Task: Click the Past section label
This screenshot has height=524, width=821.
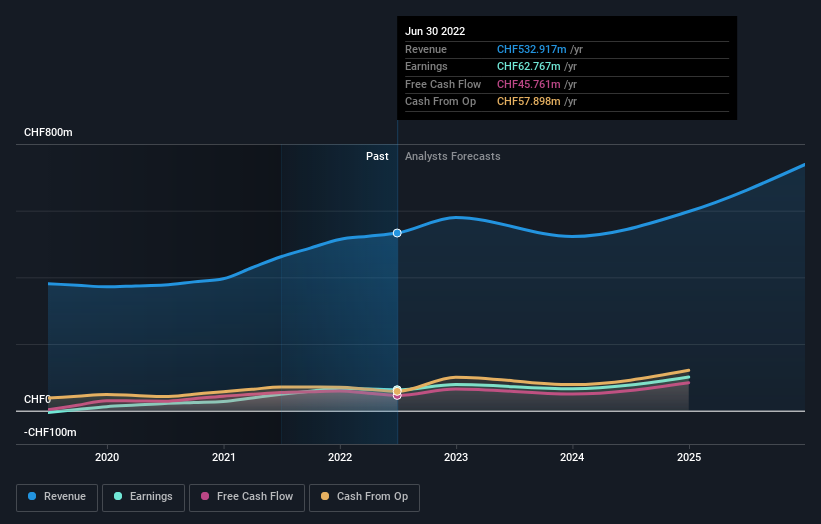Action: 377,156
